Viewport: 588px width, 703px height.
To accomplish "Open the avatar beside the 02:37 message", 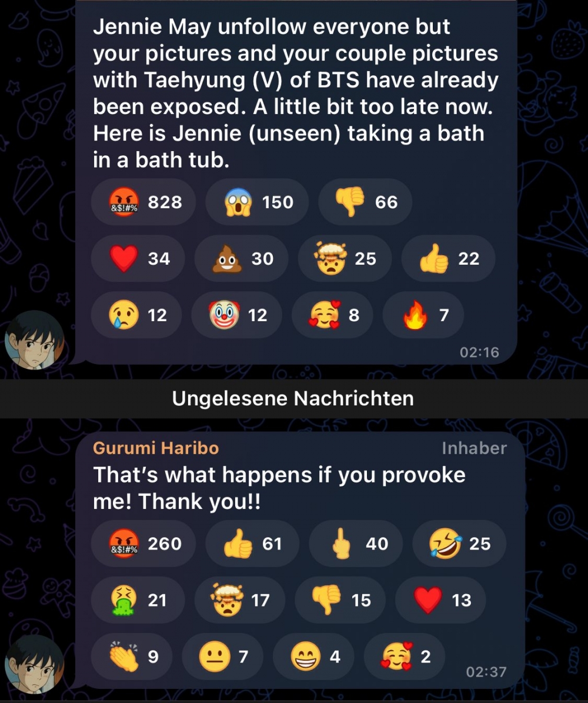I will tap(35, 664).
